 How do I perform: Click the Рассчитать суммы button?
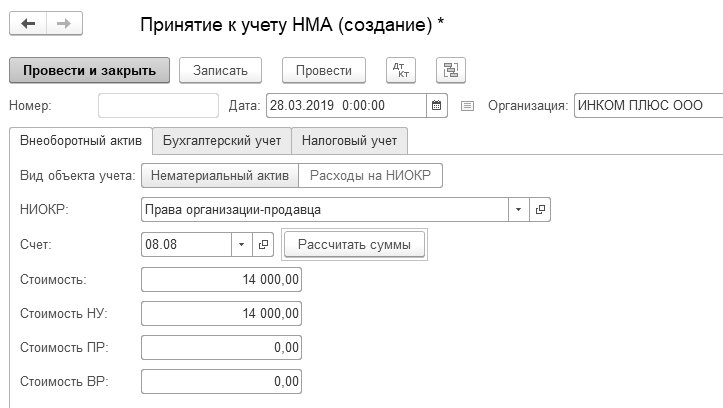click(x=355, y=244)
